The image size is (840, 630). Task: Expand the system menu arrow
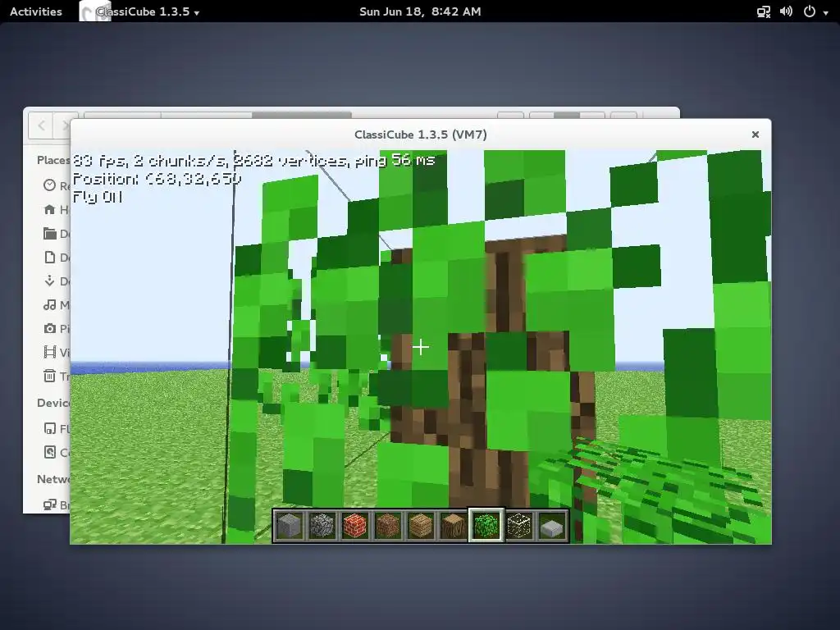[825, 12]
